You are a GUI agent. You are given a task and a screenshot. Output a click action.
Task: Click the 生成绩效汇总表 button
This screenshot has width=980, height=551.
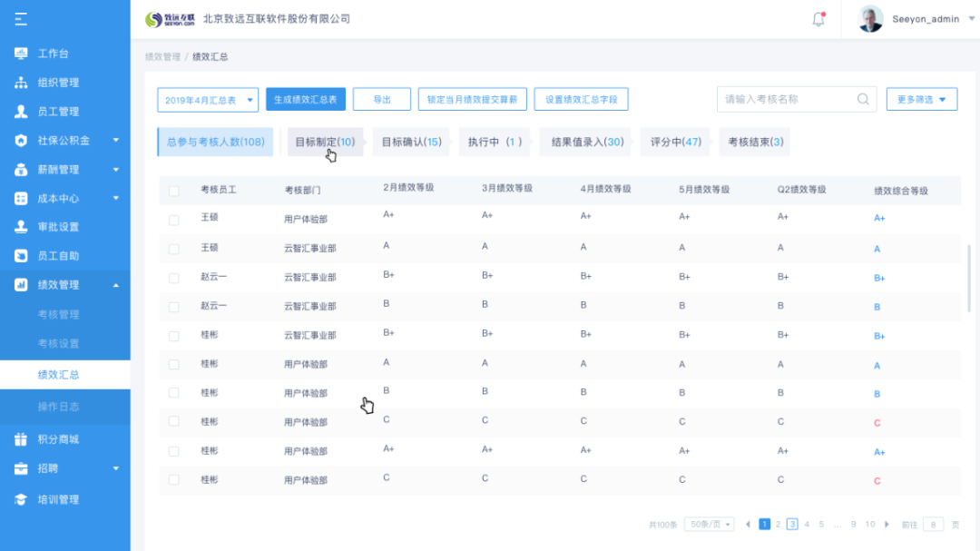point(306,100)
